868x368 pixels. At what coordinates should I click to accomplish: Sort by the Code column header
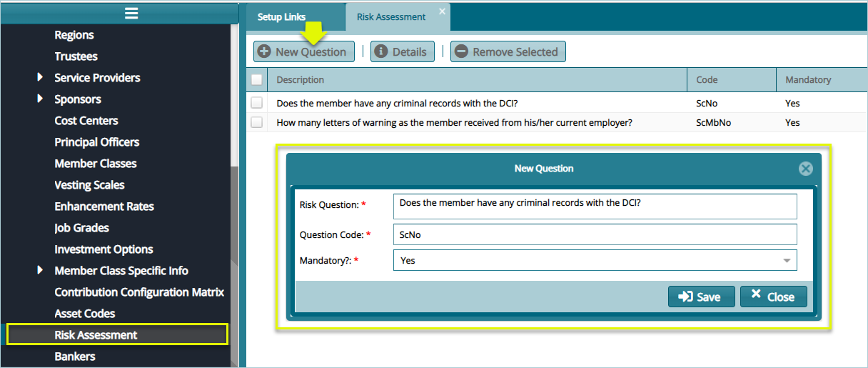(732, 80)
